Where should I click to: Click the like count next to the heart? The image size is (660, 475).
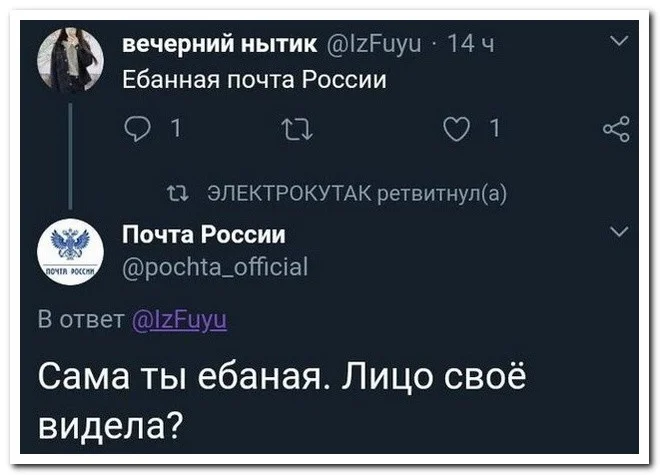[x=495, y=129]
